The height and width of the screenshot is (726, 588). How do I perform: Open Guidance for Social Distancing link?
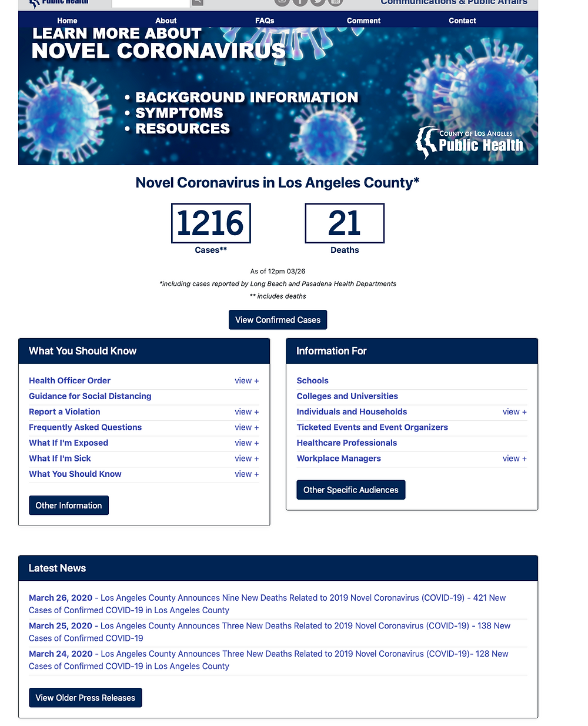point(90,396)
